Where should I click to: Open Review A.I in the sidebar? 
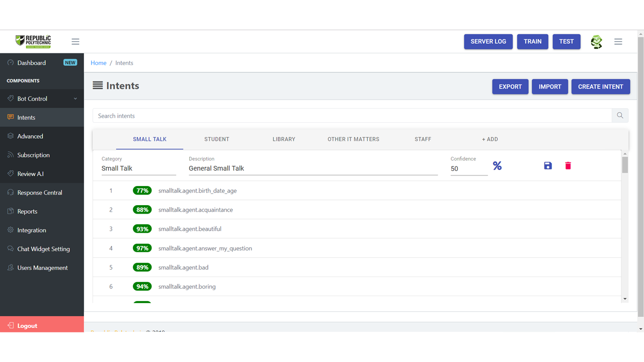30,174
